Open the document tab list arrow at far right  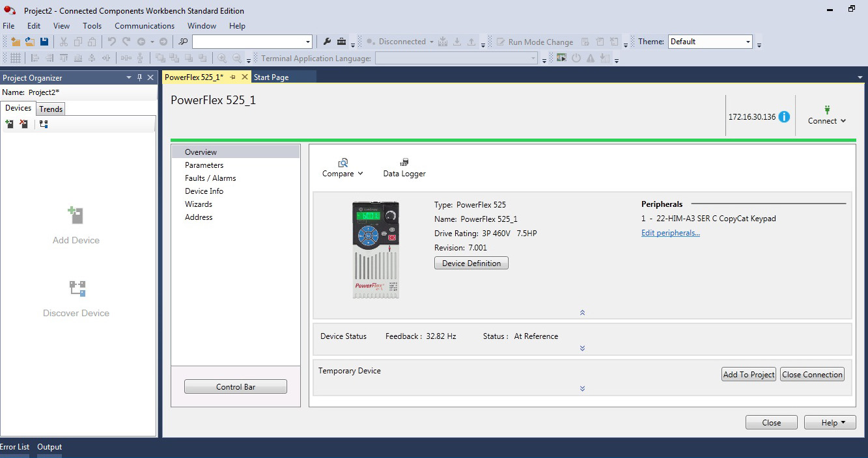click(860, 77)
